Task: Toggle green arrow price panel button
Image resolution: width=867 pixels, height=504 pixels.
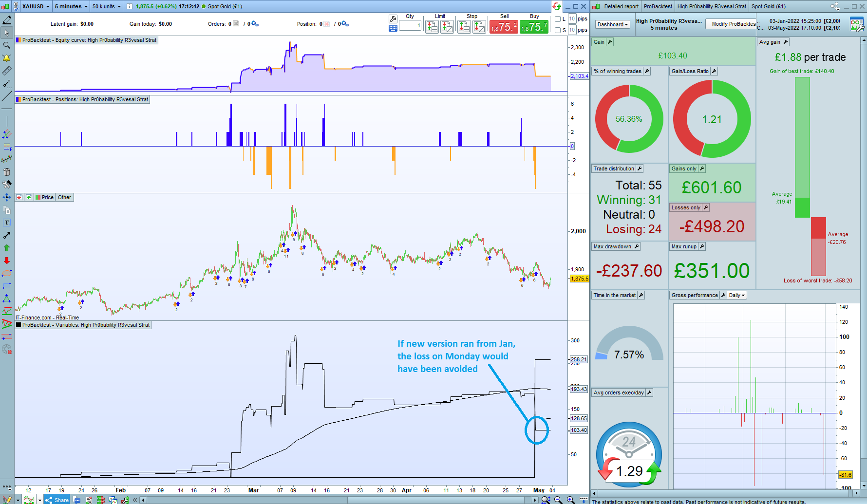Action: (29, 197)
